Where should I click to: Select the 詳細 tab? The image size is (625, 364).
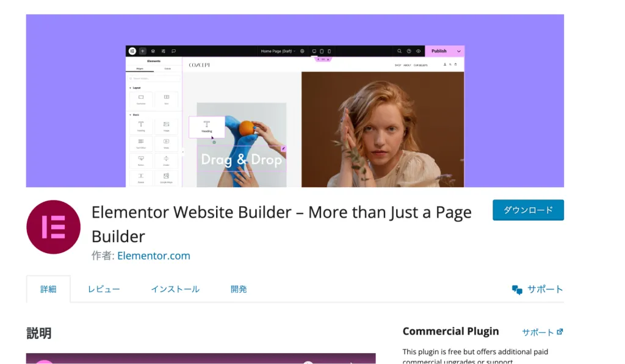coord(48,289)
